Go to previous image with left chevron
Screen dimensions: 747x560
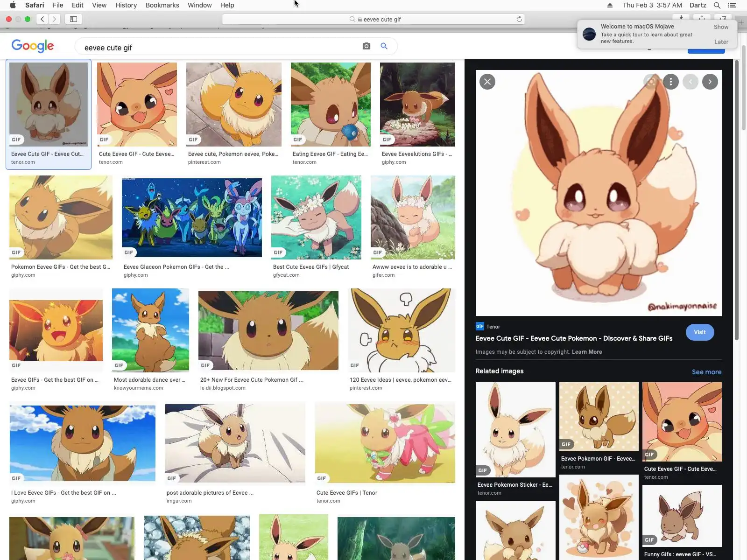click(x=691, y=82)
